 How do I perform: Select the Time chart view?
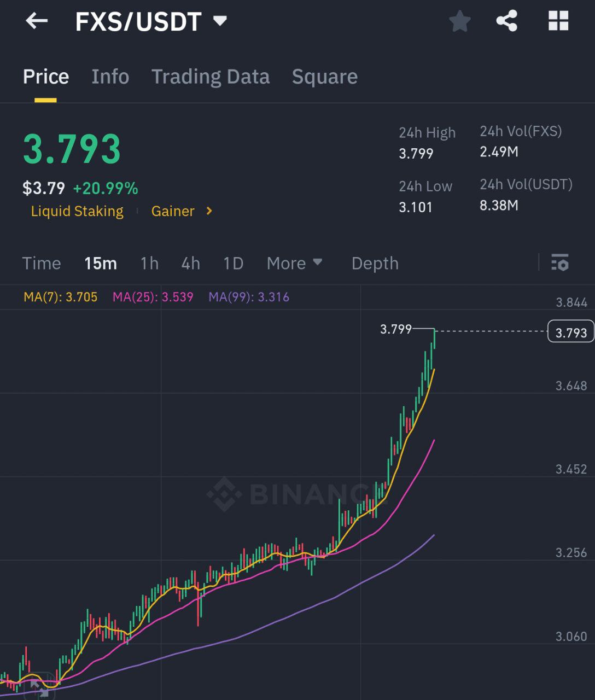click(x=42, y=263)
